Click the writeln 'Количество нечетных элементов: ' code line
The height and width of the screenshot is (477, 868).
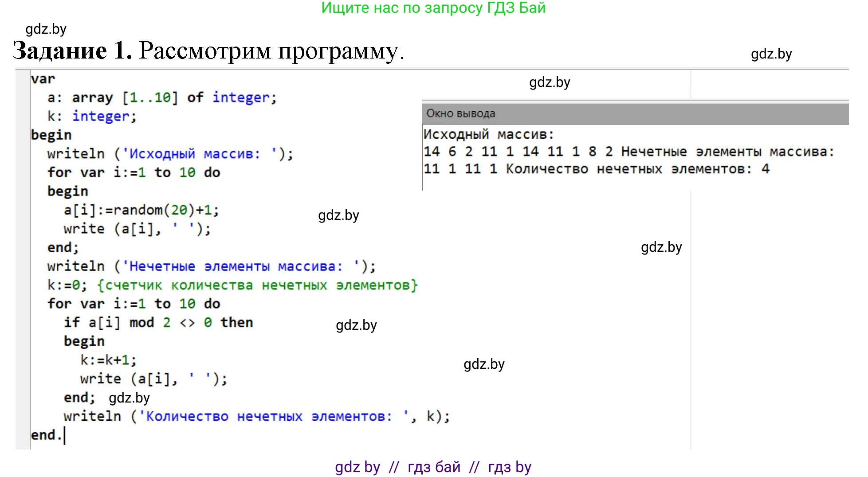[256, 416]
